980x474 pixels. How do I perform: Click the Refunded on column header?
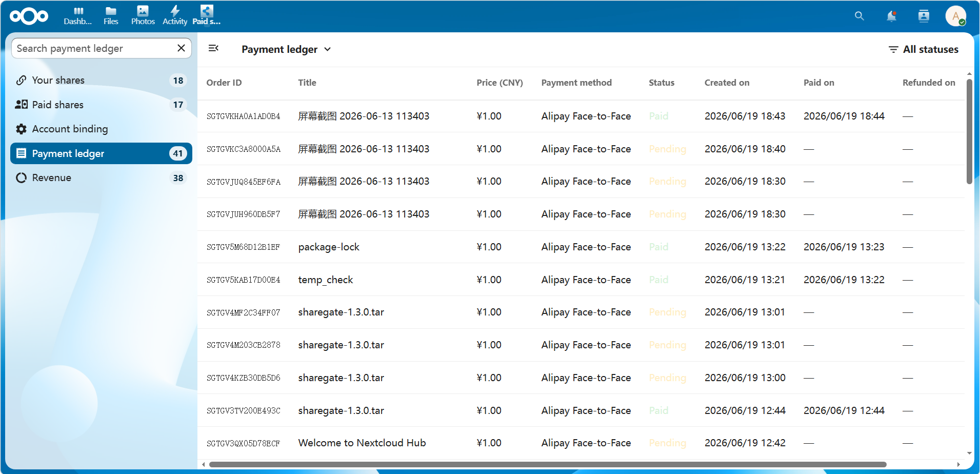[929, 83]
